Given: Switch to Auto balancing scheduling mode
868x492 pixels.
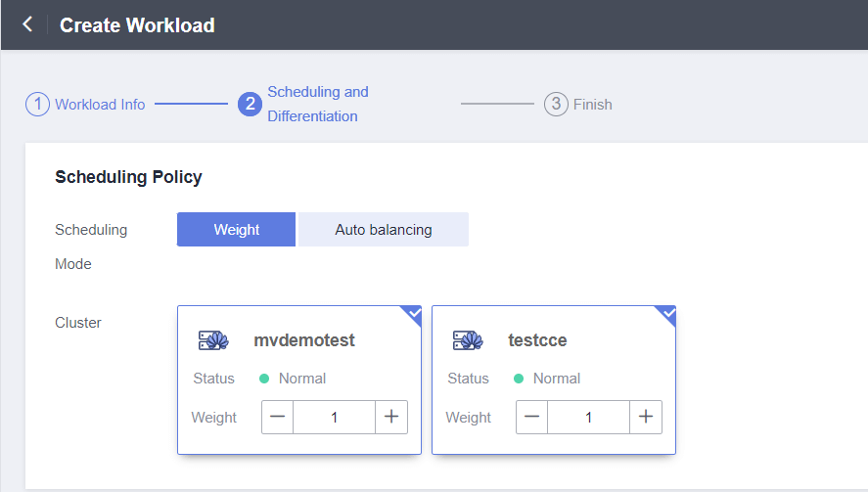Looking at the screenshot, I should [x=384, y=230].
